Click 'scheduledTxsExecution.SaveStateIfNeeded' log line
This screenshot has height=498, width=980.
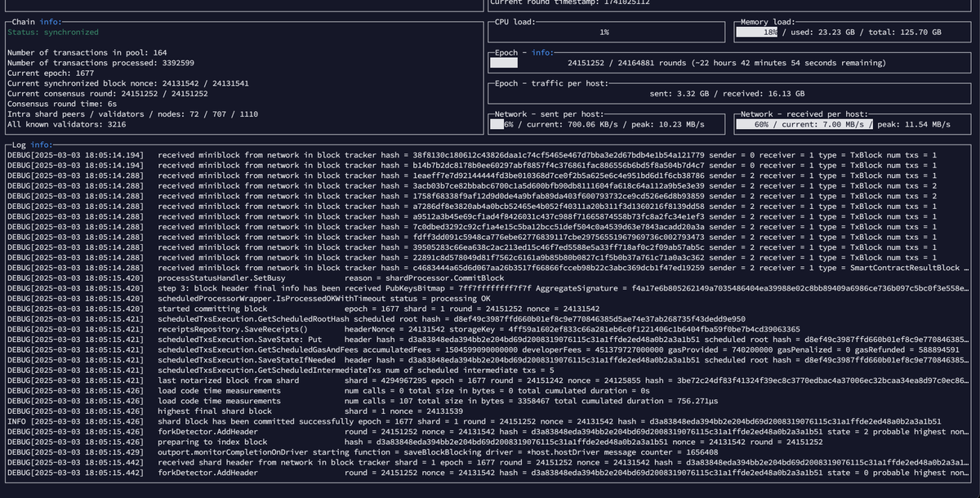(488, 359)
